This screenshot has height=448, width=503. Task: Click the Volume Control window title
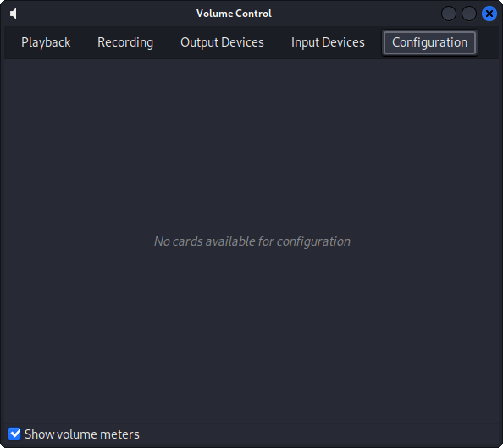coord(234,14)
